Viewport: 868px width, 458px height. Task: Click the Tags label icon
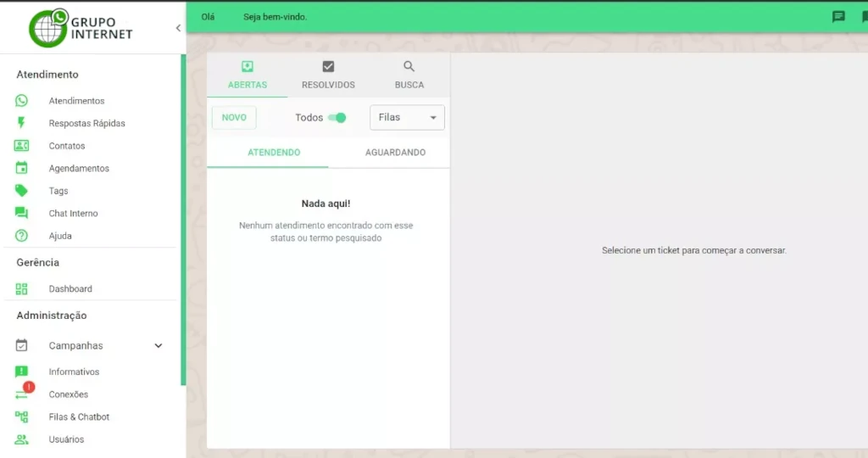pos(21,191)
